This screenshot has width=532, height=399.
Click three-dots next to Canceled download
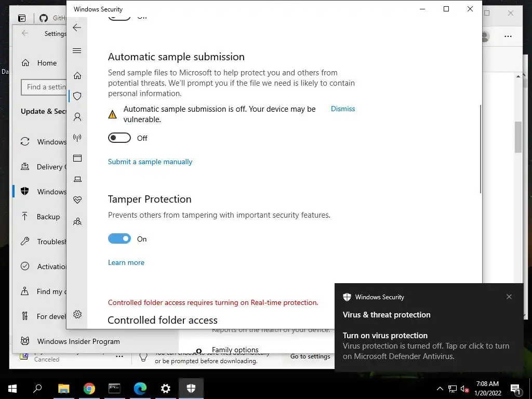pyautogui.click(x=119, y=356)
